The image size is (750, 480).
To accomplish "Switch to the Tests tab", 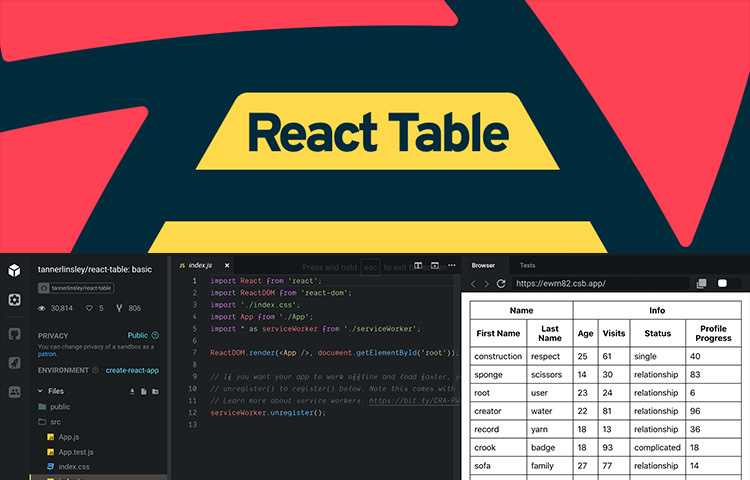I will tap(527, 265).
